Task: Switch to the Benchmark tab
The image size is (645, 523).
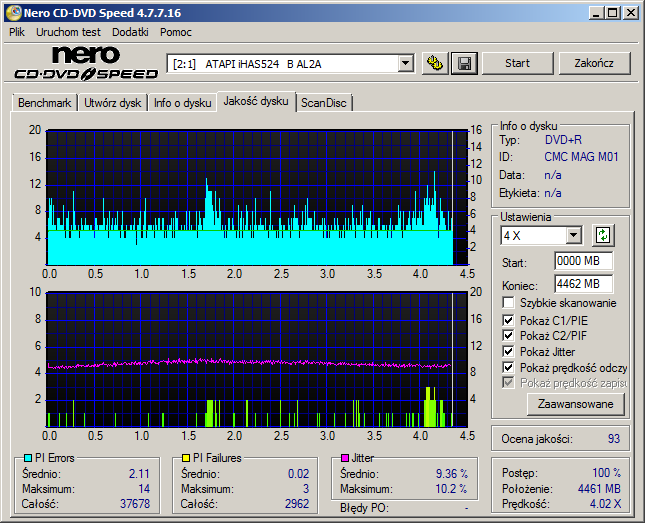Action: (x=44, y=103)
